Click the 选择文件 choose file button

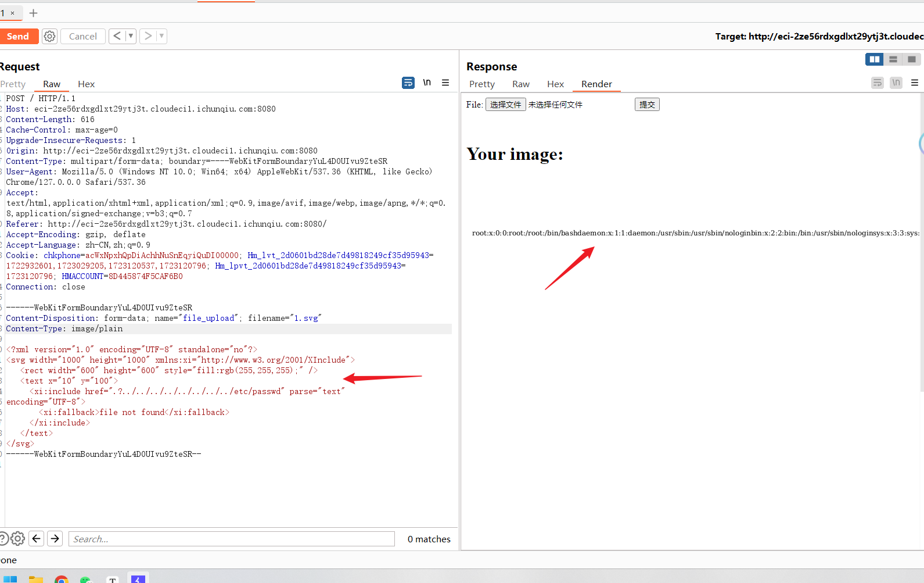(x=505, y=105)
